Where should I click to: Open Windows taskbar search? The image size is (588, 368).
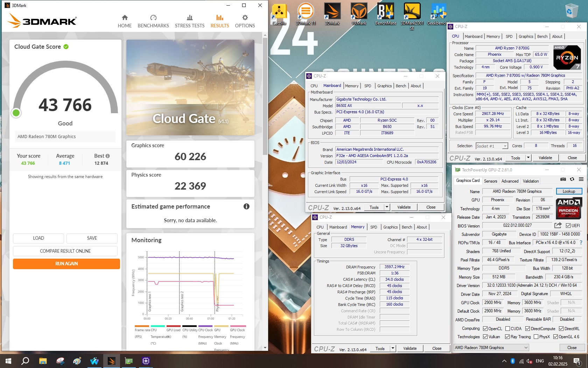click(25, 361)
